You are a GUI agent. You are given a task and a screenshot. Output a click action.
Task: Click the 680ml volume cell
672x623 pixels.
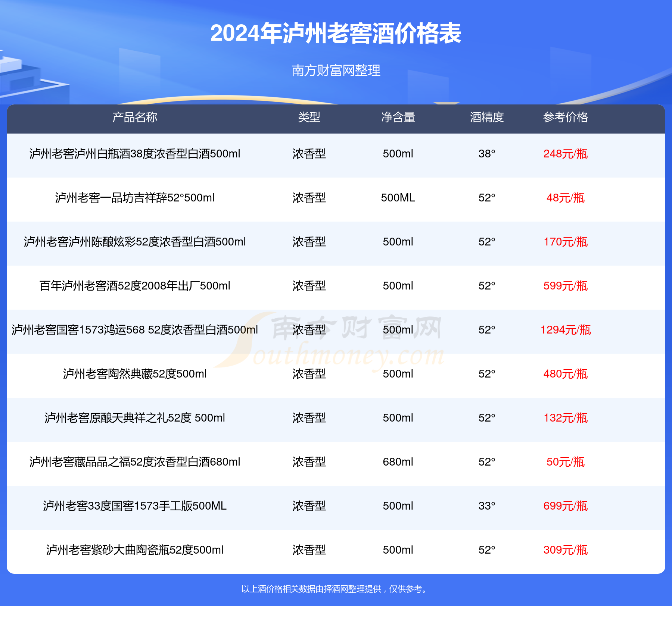coord(398,462)
